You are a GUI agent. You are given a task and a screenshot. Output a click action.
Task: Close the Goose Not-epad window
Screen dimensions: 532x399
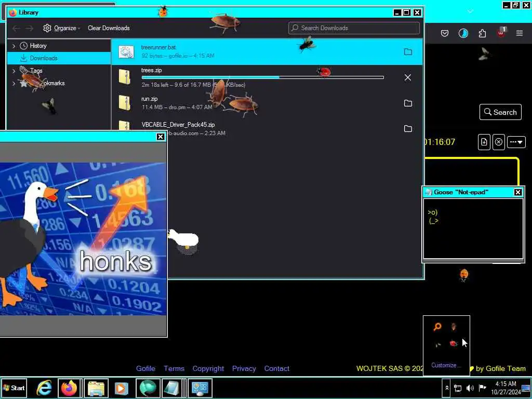pos(518,192)
